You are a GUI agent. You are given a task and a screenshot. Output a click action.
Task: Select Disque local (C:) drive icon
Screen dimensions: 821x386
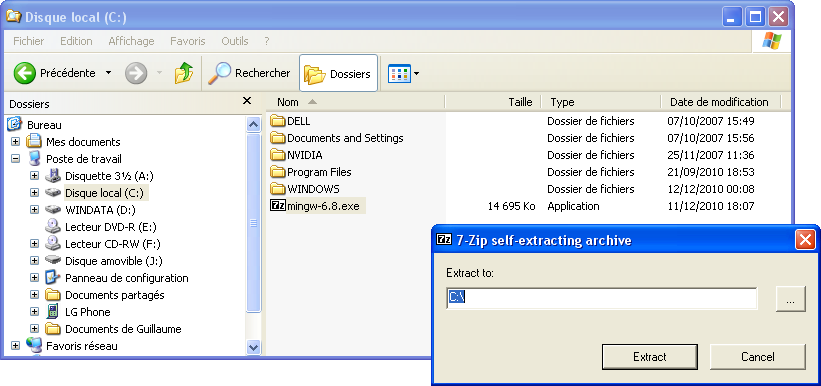tap(53, 193)
